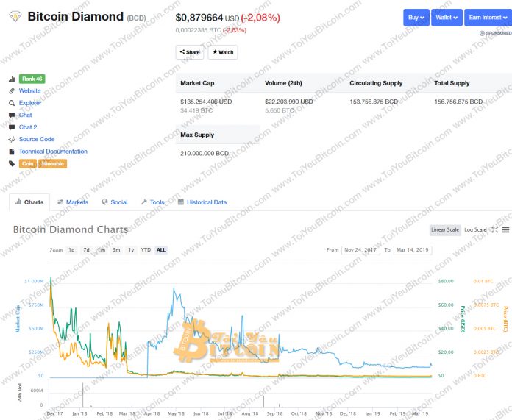Click the link icon beside Website
The image size is (512, 420).
click(12, 90)
